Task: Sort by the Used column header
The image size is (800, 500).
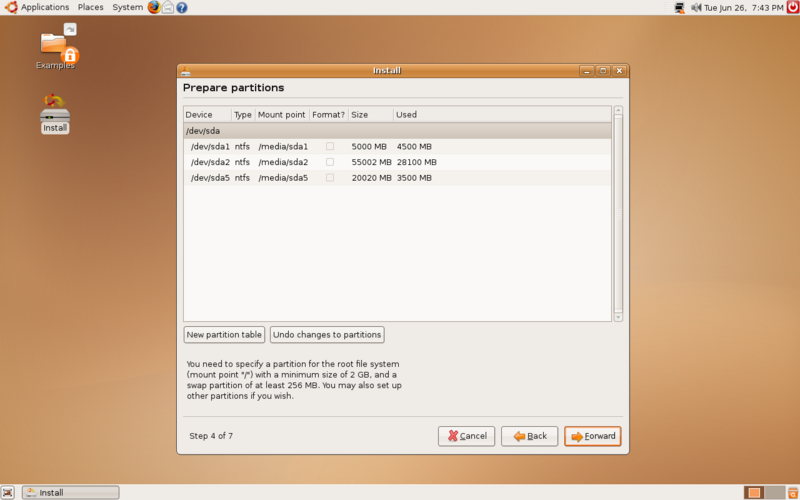Action: [502, 115]
